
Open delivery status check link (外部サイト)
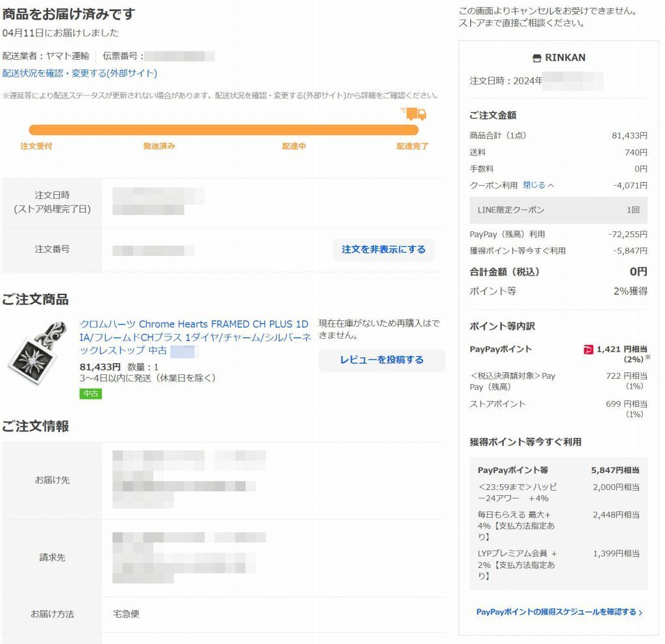tap(80, 73)
